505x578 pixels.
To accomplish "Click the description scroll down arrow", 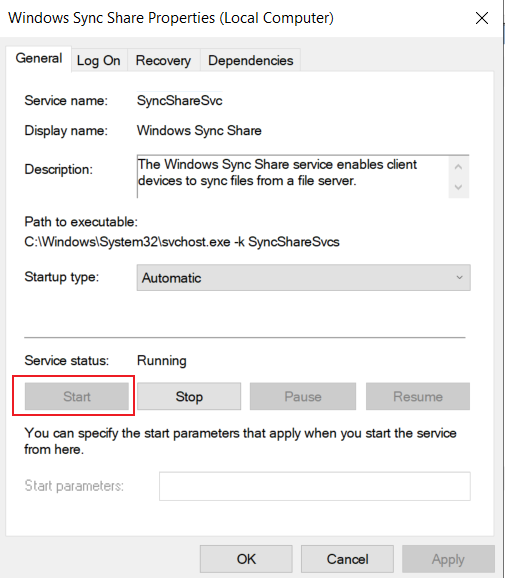I will [x=458, y=187].
